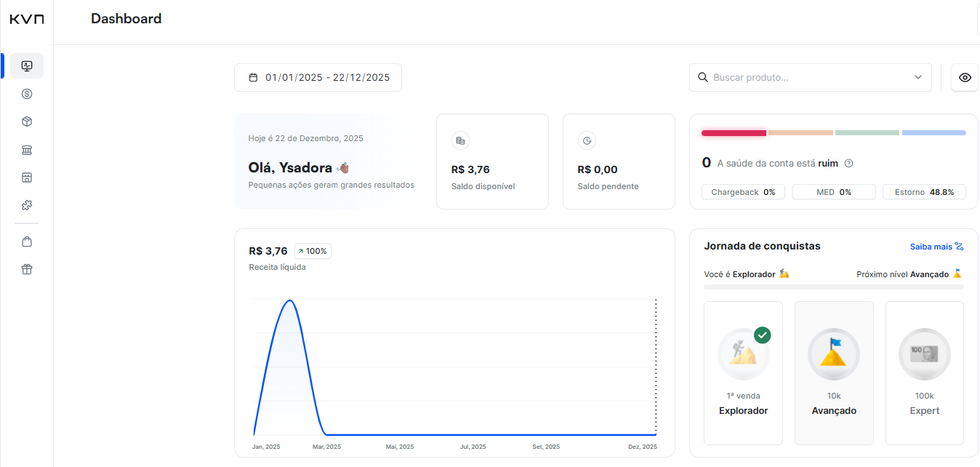Viewport: 980px width, 467px height.
Task: Open the puzzle piece integrations icon
Action: (27, 205)
